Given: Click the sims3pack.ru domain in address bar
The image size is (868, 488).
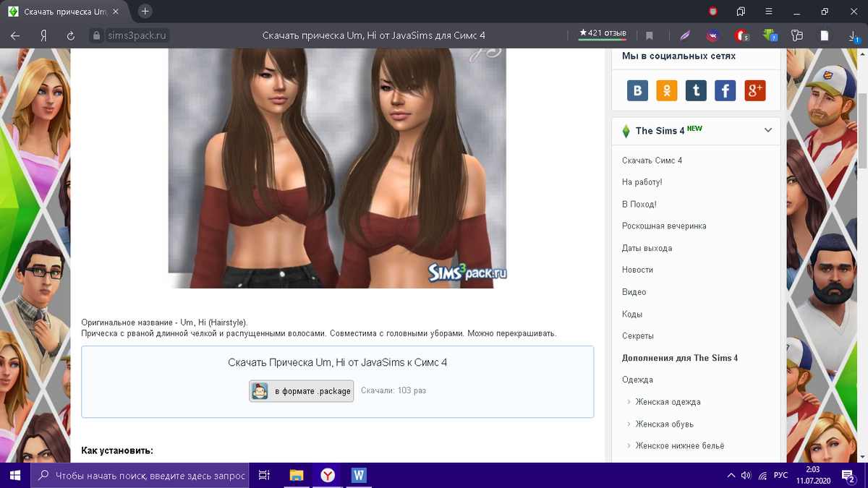Looking at the screenshot, I should pos(137,35).
